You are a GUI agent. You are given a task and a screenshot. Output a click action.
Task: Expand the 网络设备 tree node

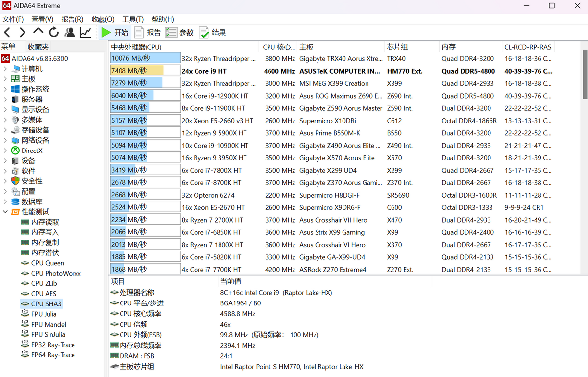(x=5, y=140)
